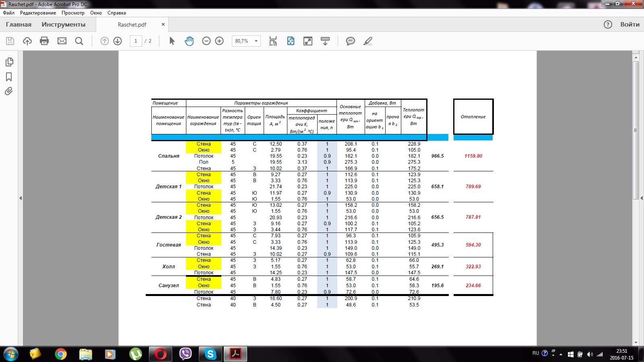Viewport: 644px width, 362px height.
Task: Open Opera browser from taskbar
Action: coord(161,354)
